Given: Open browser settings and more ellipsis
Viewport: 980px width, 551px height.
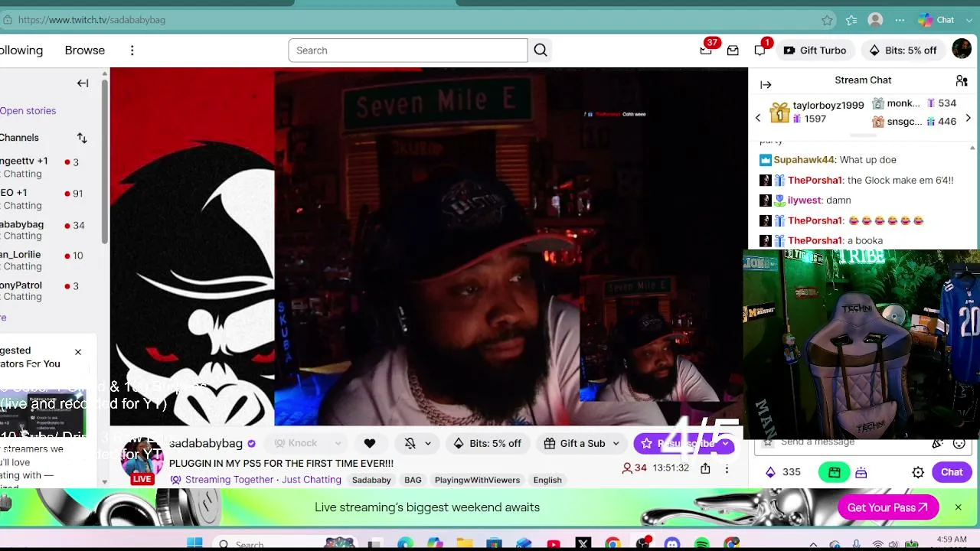Looking at the screenshot, I should [x=900, y=20].
